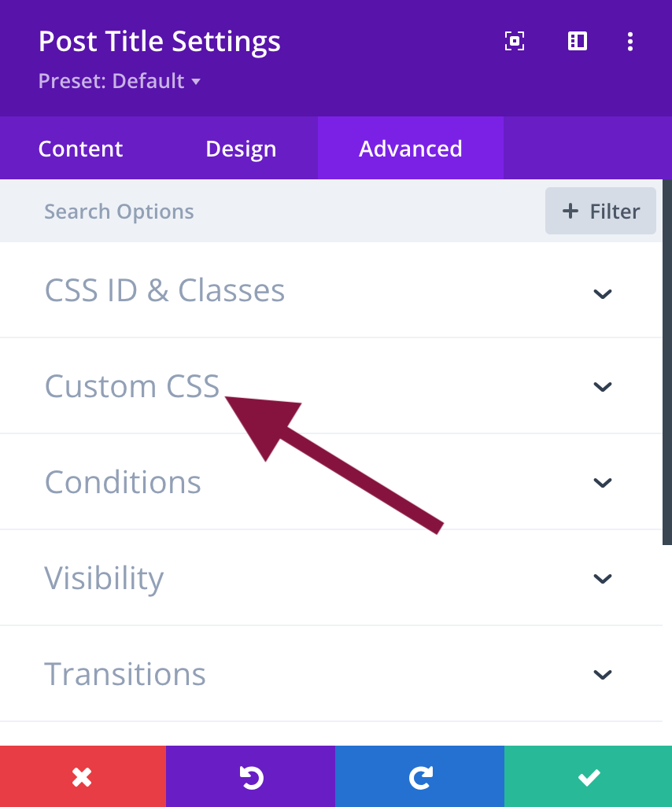Click the redo arrow button

coord(419,777)
